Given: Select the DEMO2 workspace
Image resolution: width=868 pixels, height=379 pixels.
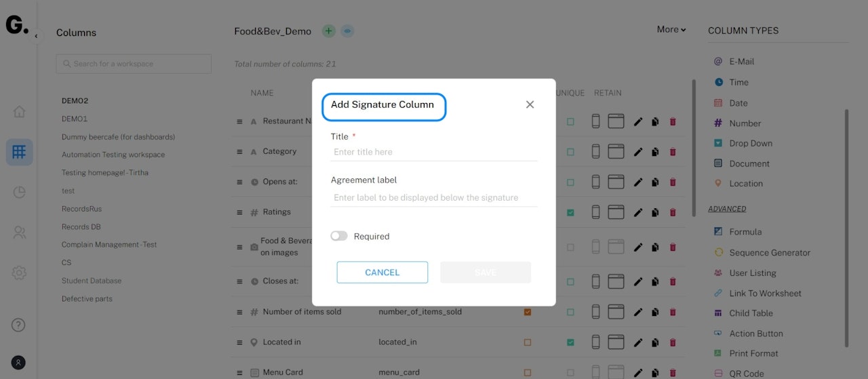Looking at the screenshot, I should 75,101.
